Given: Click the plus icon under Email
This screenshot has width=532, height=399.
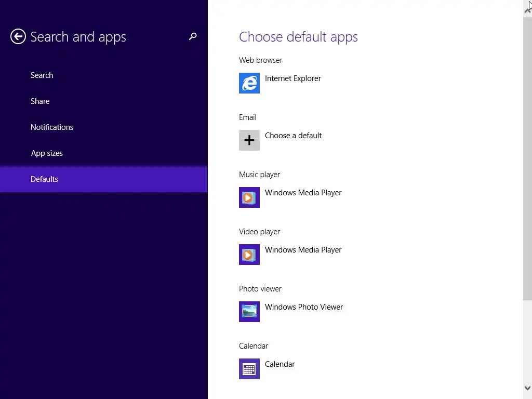Looking at the screenshot, I should click(x=249, y=140).
